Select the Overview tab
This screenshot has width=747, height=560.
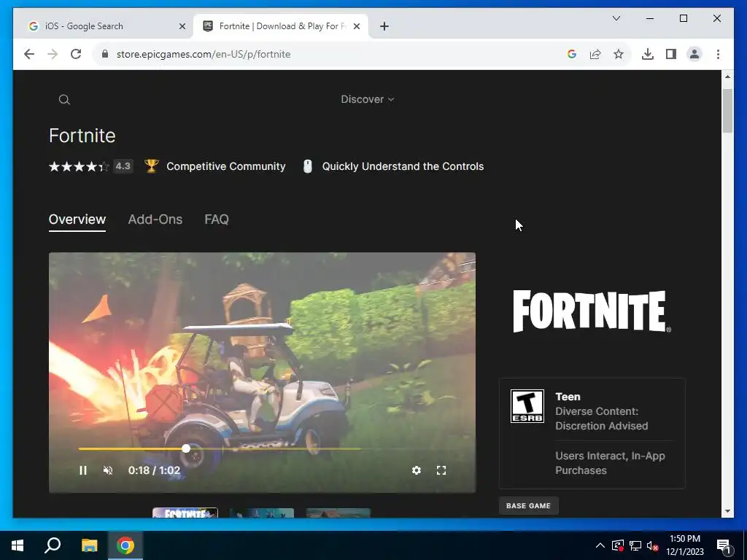(77, 219)
